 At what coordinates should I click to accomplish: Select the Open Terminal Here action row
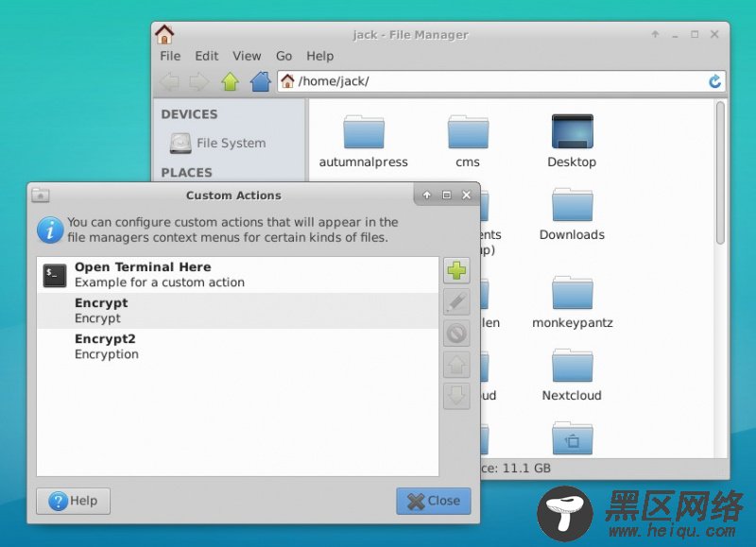238,275
